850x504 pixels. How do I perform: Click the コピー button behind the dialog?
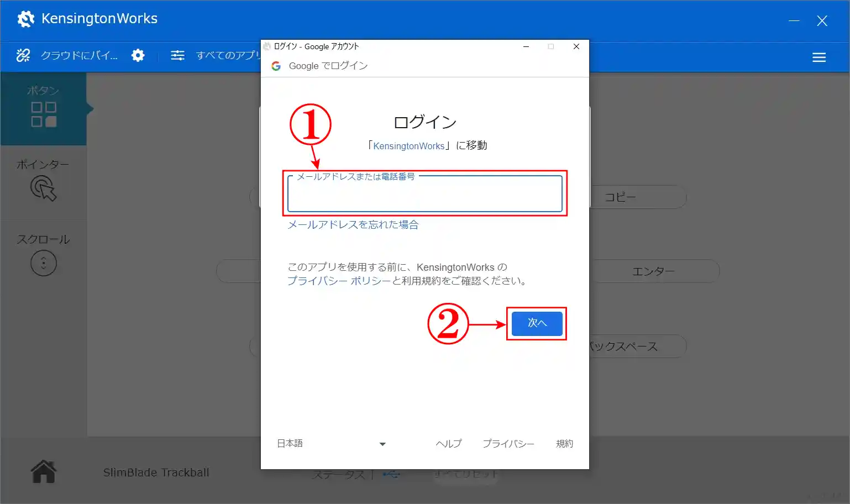tap(638, 197)
